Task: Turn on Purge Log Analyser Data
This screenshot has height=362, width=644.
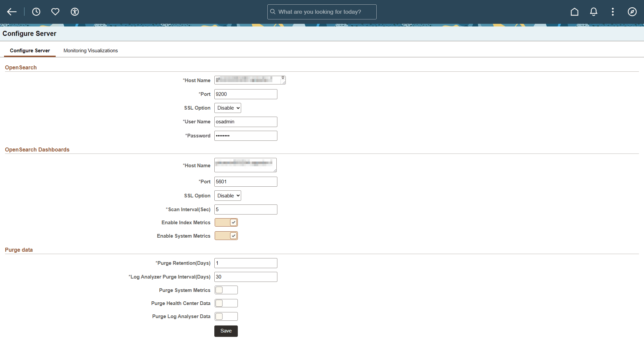Action: coord(226,316)
